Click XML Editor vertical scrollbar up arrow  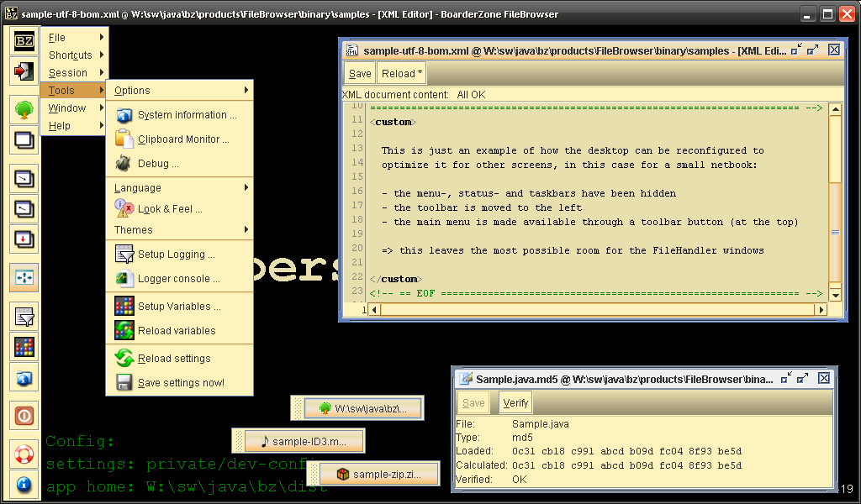[835, 109]
